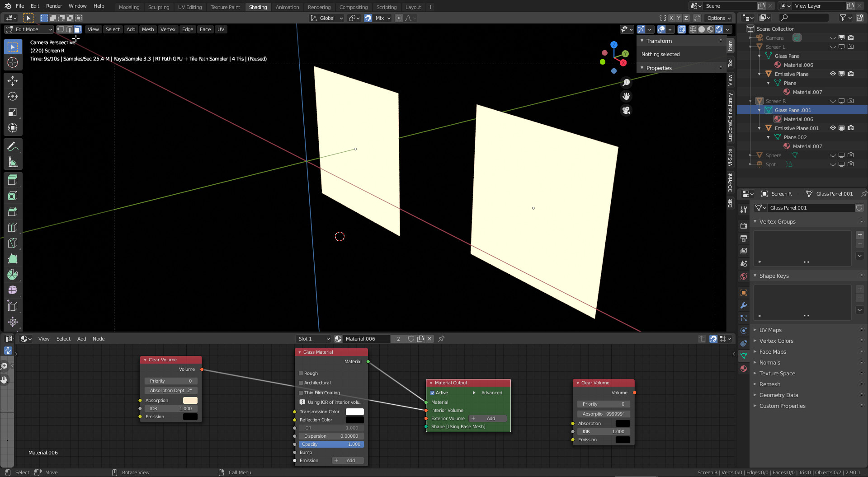This screenshot has width=868, height=477.
Task: Enable the Rough checkbox in Glass Material
Action: (301, 374)
